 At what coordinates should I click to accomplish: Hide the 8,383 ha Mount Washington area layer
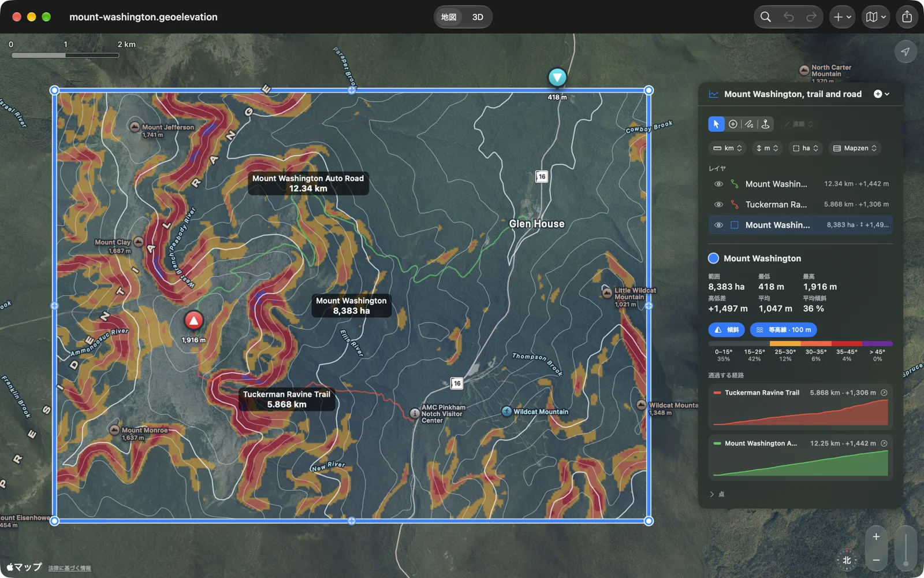click(718, 225)
